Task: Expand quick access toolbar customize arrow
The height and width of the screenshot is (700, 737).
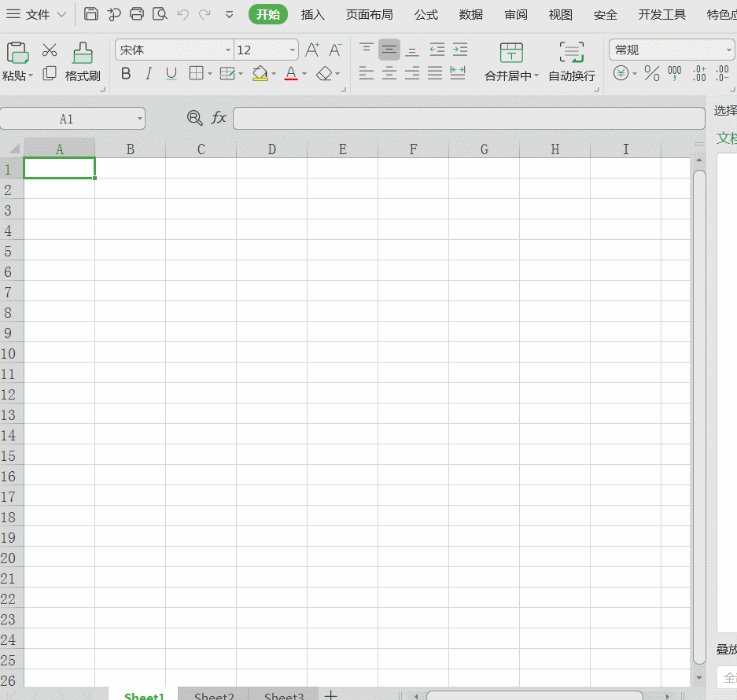Action: 229,15
